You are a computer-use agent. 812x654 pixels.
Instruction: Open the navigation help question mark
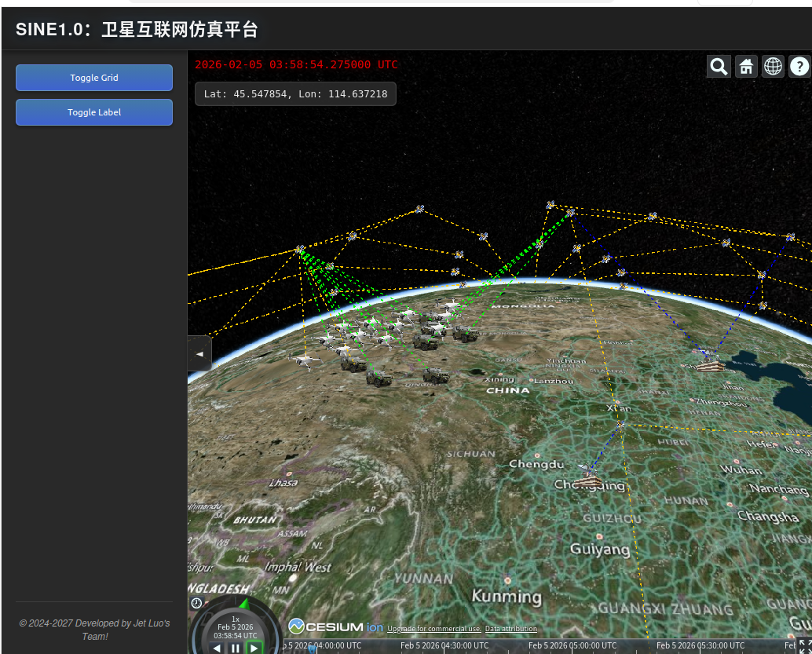pos(799,67)
